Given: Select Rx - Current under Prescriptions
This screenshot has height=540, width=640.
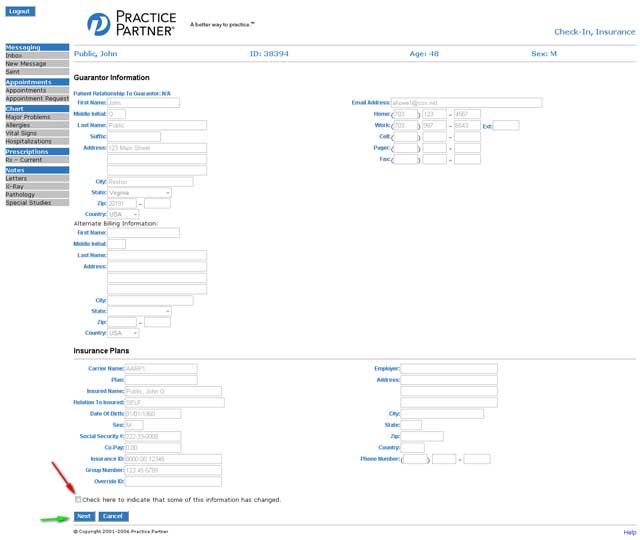Looking at the screenshot, I should (x=24, y=160).
